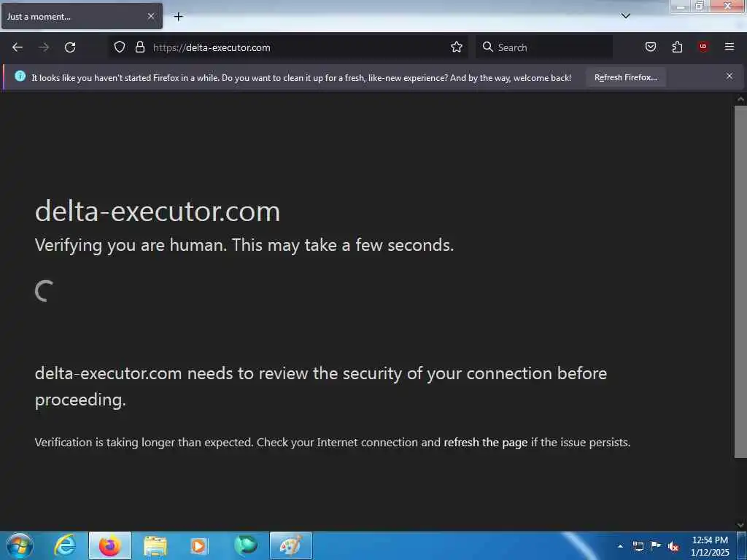
Task: Click the Refresh Firefox button
Action: tap(625, 77)
